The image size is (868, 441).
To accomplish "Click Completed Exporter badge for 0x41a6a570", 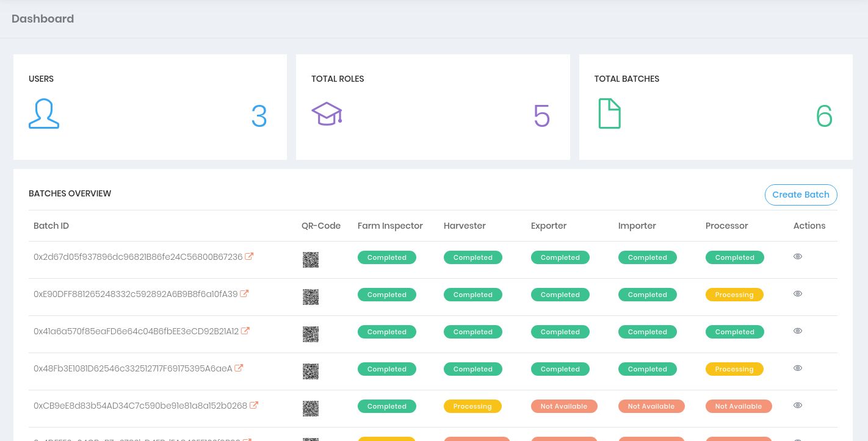I will coord(560,332).
